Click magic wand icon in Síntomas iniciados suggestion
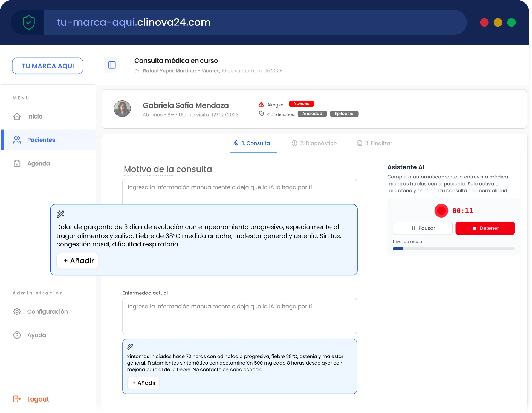 (x=130, y=347)
